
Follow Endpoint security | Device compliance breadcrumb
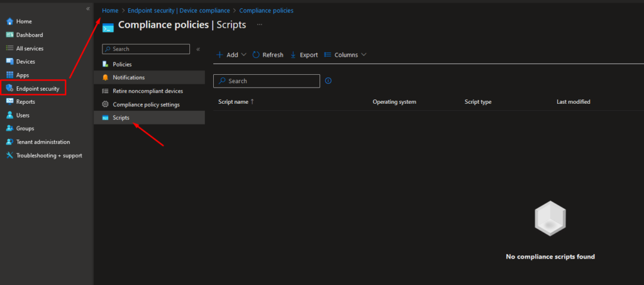tap(179, 11)
